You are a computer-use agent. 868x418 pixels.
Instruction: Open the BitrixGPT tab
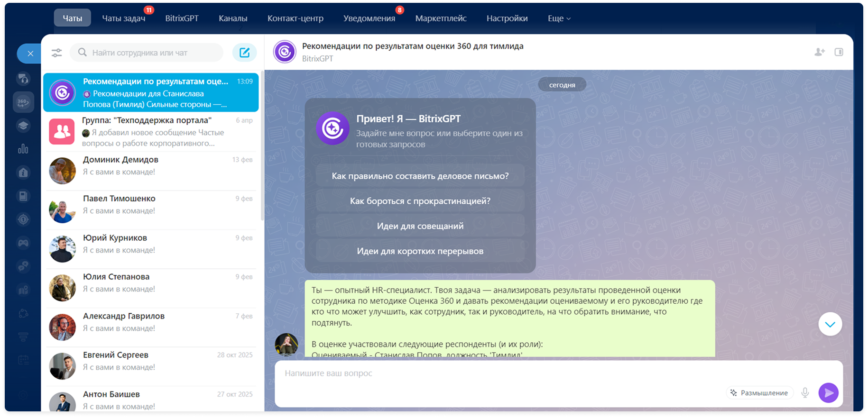pyautogui.click(x=182, y=18)
